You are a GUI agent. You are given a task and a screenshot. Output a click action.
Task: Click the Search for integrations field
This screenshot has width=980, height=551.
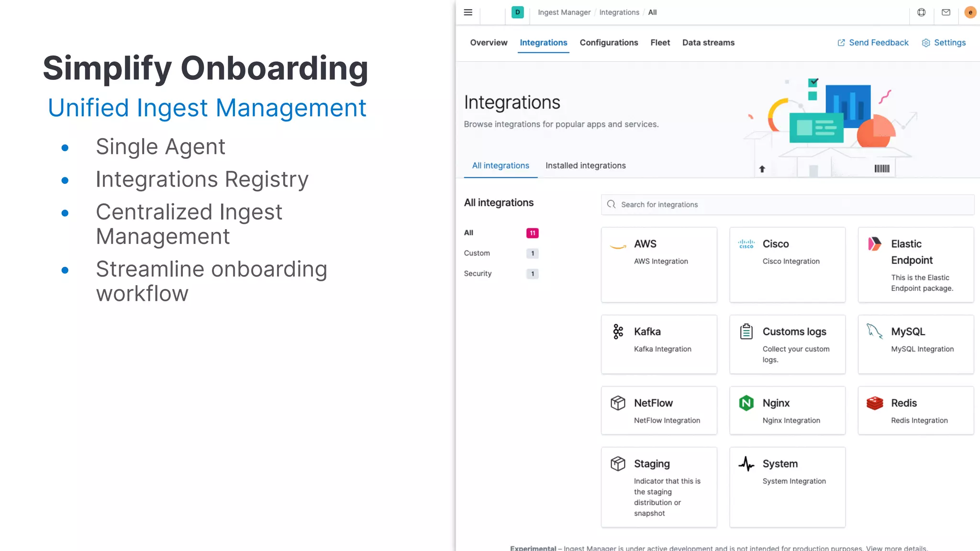point(788,205)
